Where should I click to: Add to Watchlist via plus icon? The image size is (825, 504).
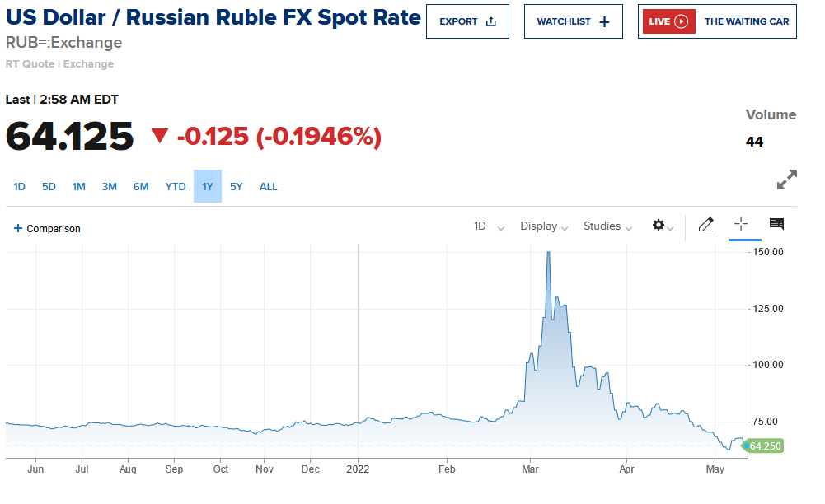point(605,21)
